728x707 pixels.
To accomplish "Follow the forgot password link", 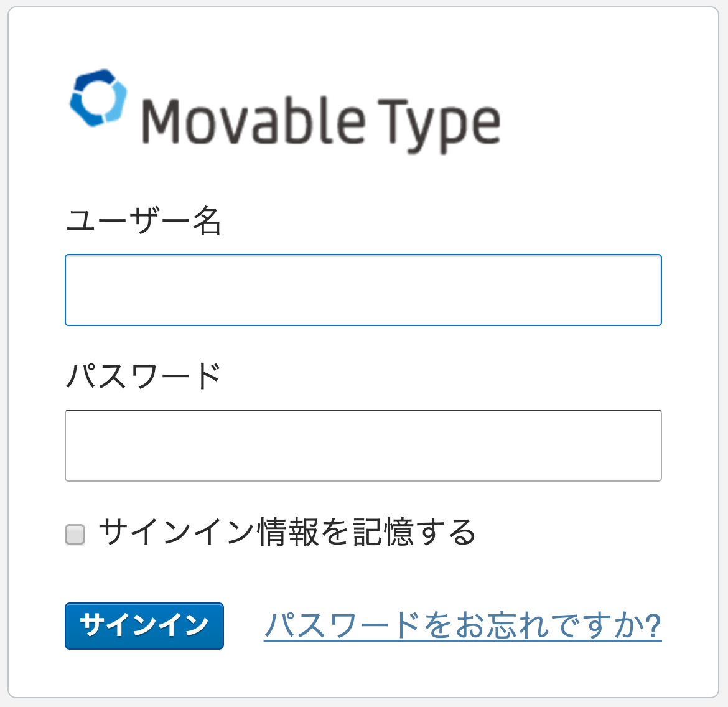I will (462, 626).
